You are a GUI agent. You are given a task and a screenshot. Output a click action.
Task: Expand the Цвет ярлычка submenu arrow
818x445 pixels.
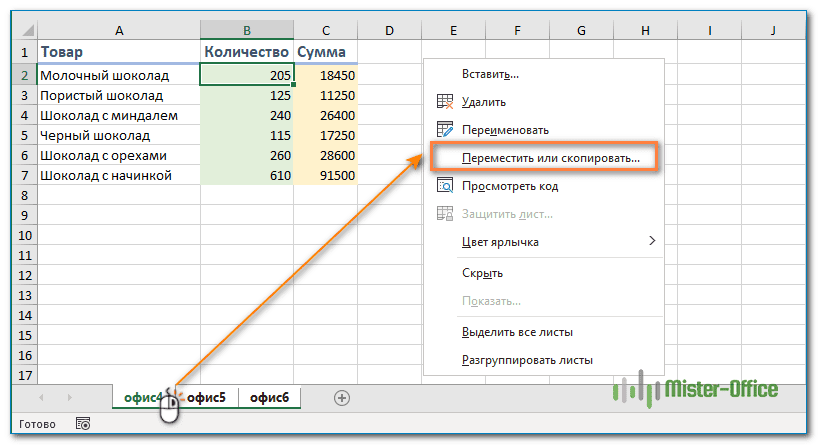click(652, 241)
